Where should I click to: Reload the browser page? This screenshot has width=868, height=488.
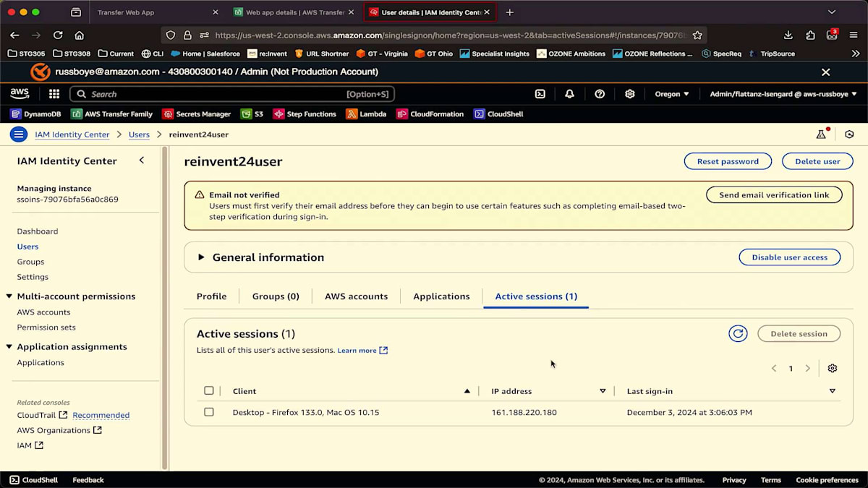pos(58,35)
